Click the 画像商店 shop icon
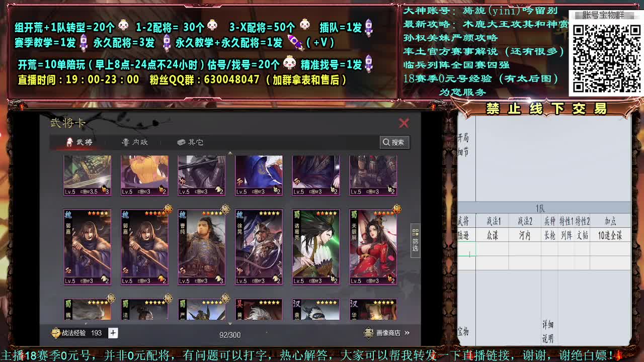 coord(369,333)
